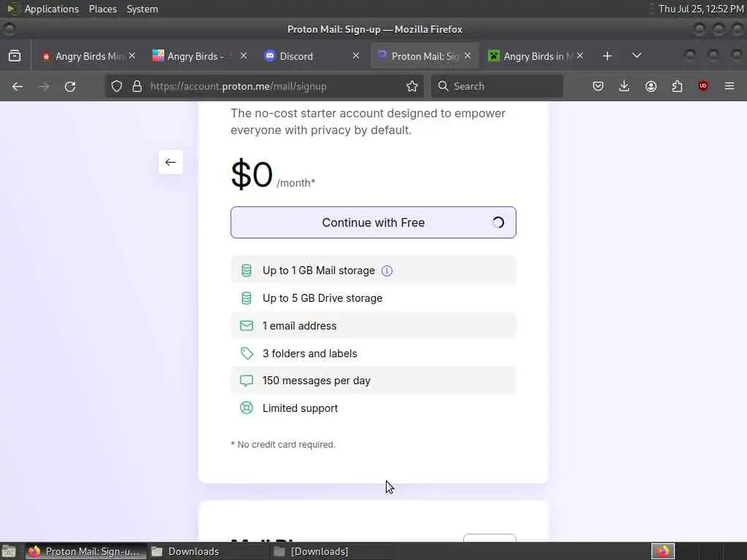Select Proton Mail Sign-up taskbar window
This screenshot has width=747, height=560.
coord(86,551)
